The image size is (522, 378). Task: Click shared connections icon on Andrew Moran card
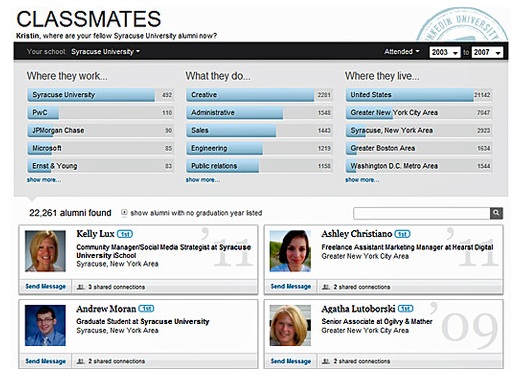pyautogui.click(x=80, y=361)
